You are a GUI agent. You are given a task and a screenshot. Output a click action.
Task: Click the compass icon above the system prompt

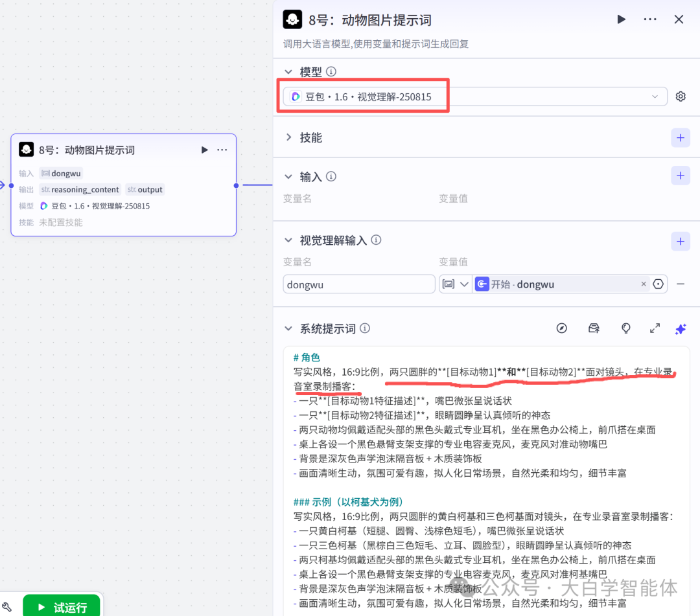click(x=562, y=328)
